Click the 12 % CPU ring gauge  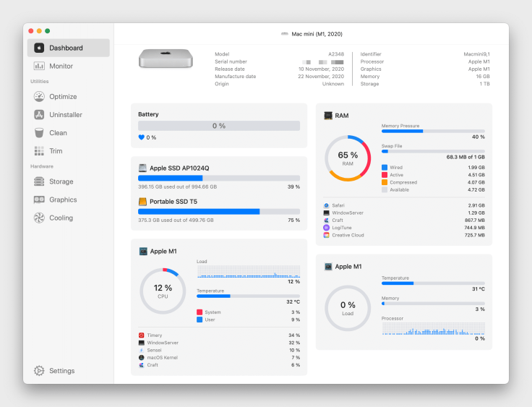tap(163, 291)
